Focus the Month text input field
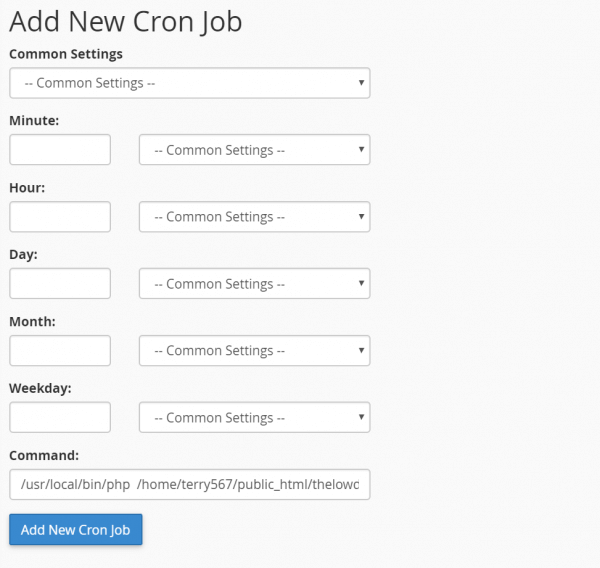The height and width of the screenshot is (568, 600). tap(60, 351)
